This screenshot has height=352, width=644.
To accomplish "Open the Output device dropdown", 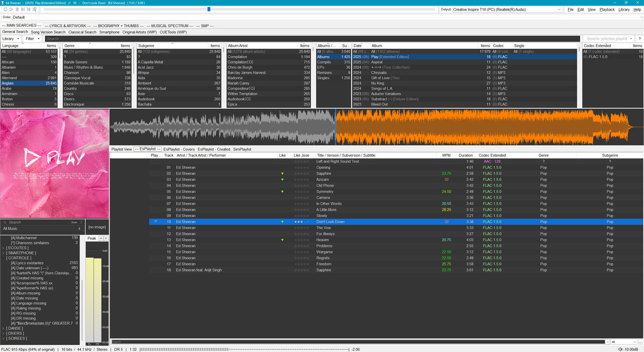I will click(507, 10).
